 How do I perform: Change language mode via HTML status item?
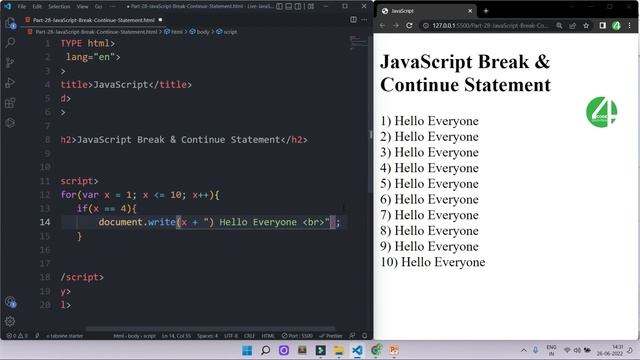tap(268, 336)
